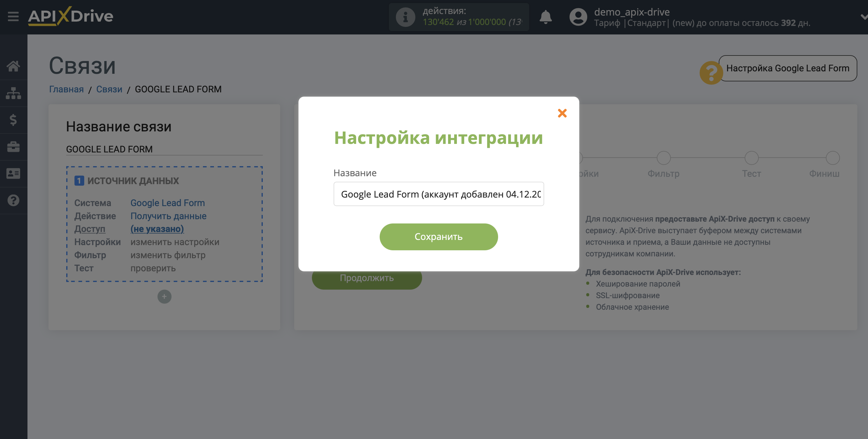Click the orange help question mark icon

coord(711,73)
